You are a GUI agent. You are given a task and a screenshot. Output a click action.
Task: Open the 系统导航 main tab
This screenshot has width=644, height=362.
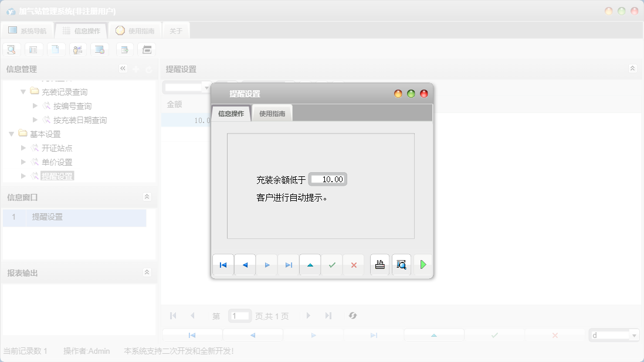(x=28, y=30)
